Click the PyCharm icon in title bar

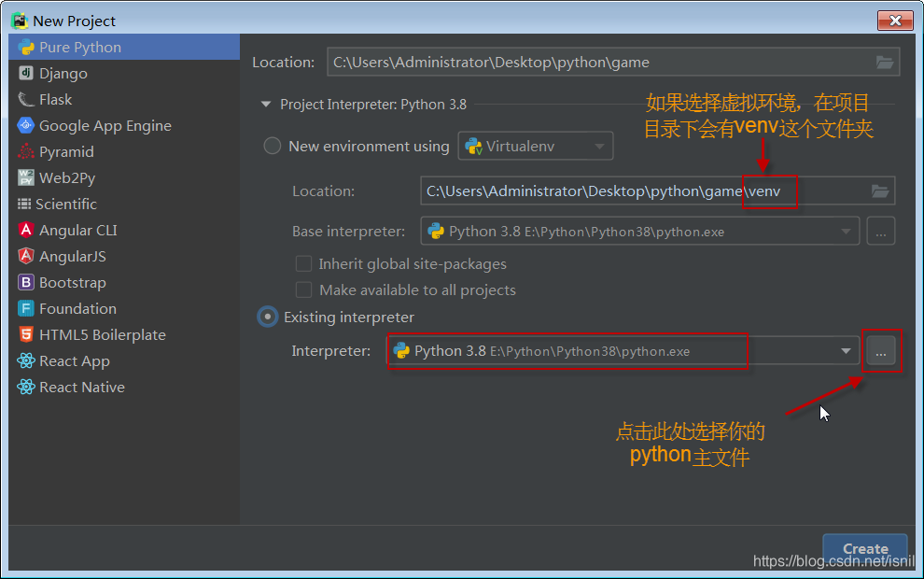(x=20, y=21)
